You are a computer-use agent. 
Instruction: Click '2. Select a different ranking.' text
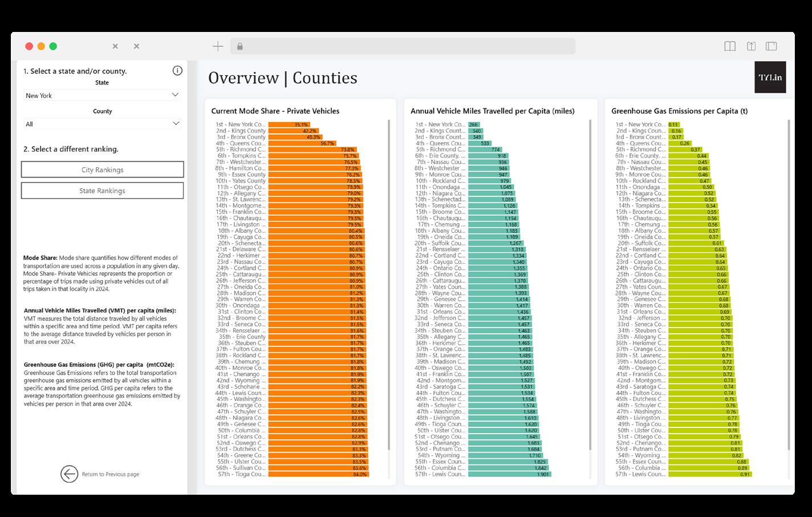(x=71, y=149)
